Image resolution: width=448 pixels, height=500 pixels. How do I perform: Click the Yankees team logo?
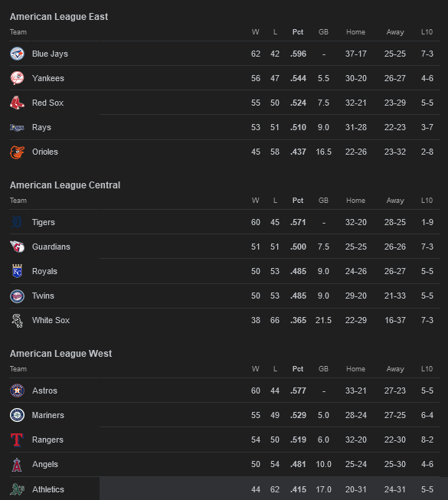(x=17, y=78)
